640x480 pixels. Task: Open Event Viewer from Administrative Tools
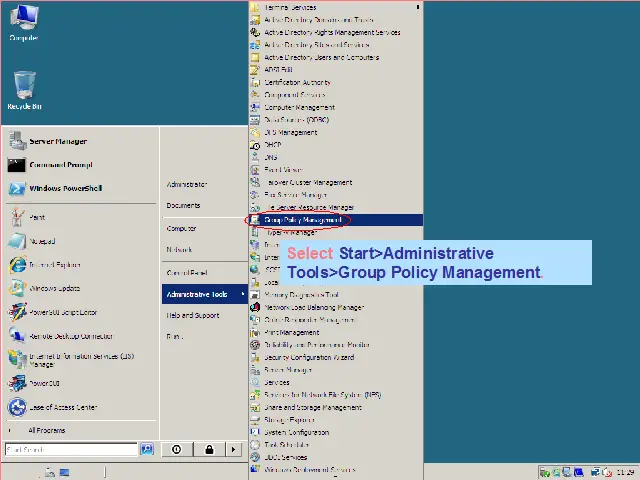336,170
